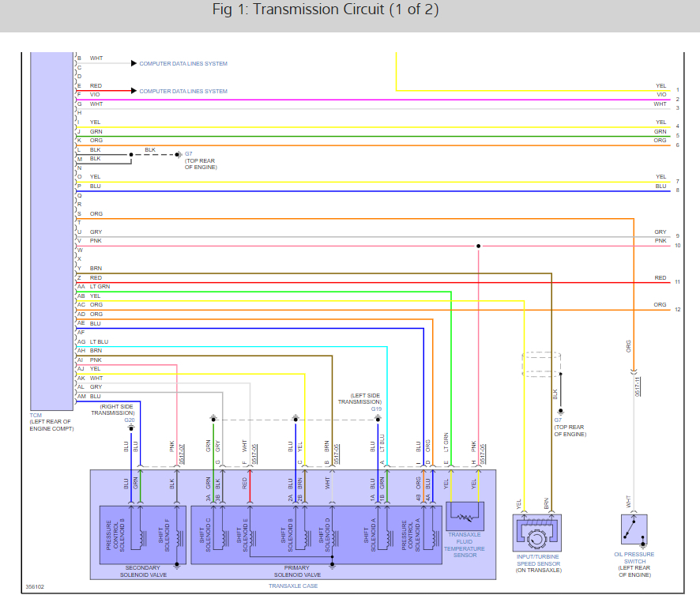The width and height of the screenshot is (700, 614).
Task: Click the lower Computer Data Lines System link
Action: pyautogui.click(x=183, y=91)
